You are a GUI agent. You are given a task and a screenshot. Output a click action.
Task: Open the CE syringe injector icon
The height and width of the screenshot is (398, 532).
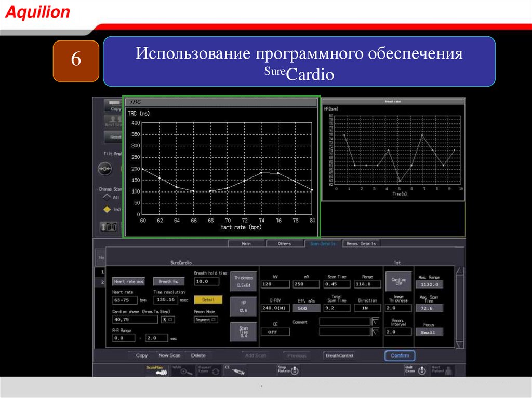(235, 370)
